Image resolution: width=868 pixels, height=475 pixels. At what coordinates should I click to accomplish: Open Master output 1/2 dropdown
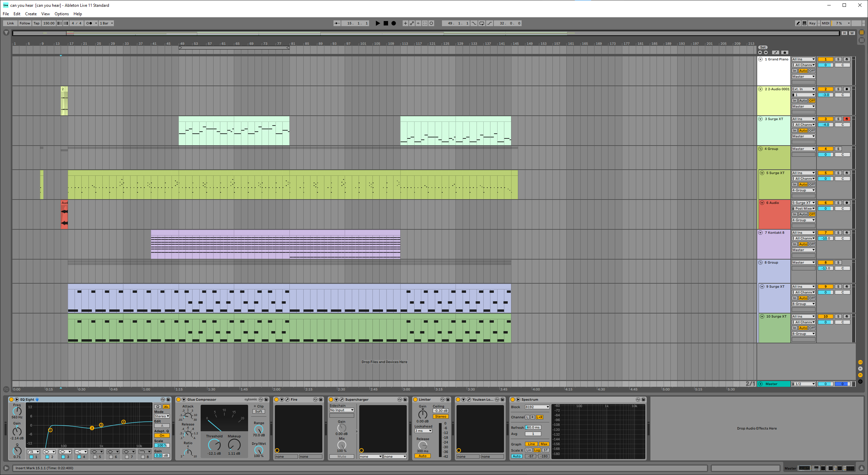(803, 384)
